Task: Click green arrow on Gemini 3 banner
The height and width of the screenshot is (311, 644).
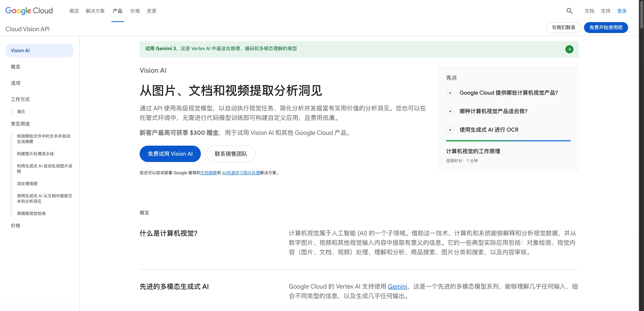Action: click(569, 49)
